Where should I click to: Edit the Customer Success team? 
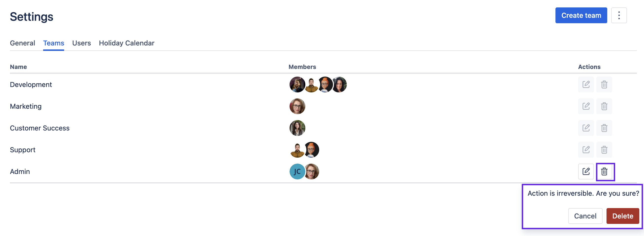tap(586, 128)
